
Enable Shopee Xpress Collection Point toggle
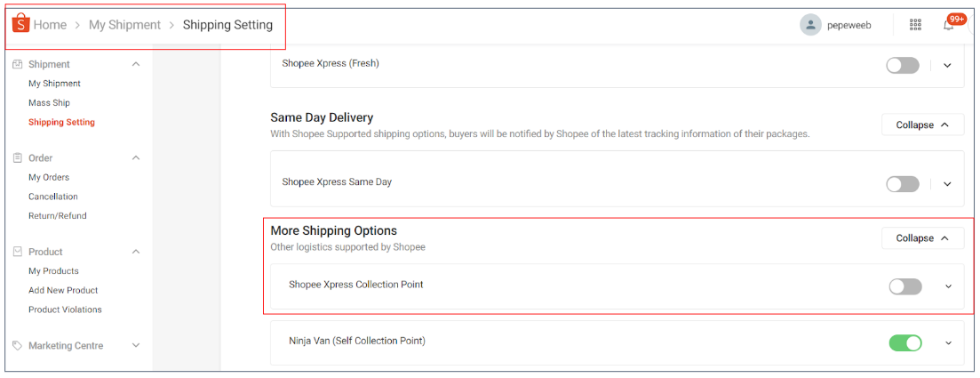(904, 286)
